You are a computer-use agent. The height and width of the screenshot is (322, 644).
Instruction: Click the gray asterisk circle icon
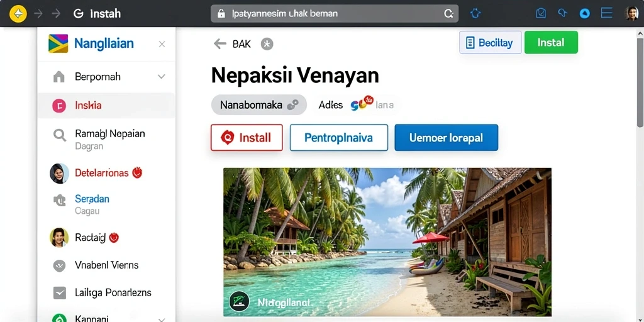267,44
